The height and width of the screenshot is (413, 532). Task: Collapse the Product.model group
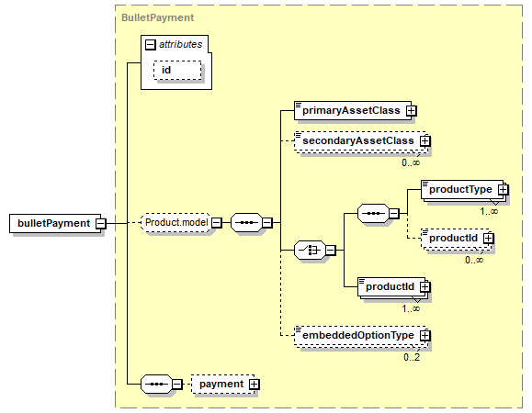click(x=217, y=223)
